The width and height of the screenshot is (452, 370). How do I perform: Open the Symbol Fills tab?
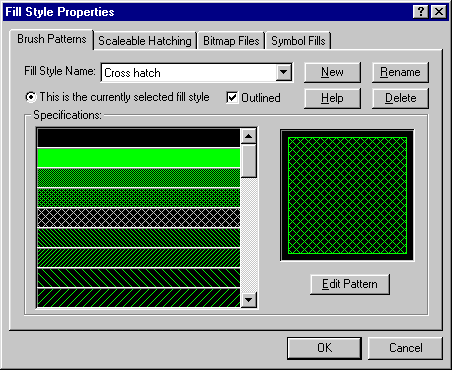coord(298,41)
